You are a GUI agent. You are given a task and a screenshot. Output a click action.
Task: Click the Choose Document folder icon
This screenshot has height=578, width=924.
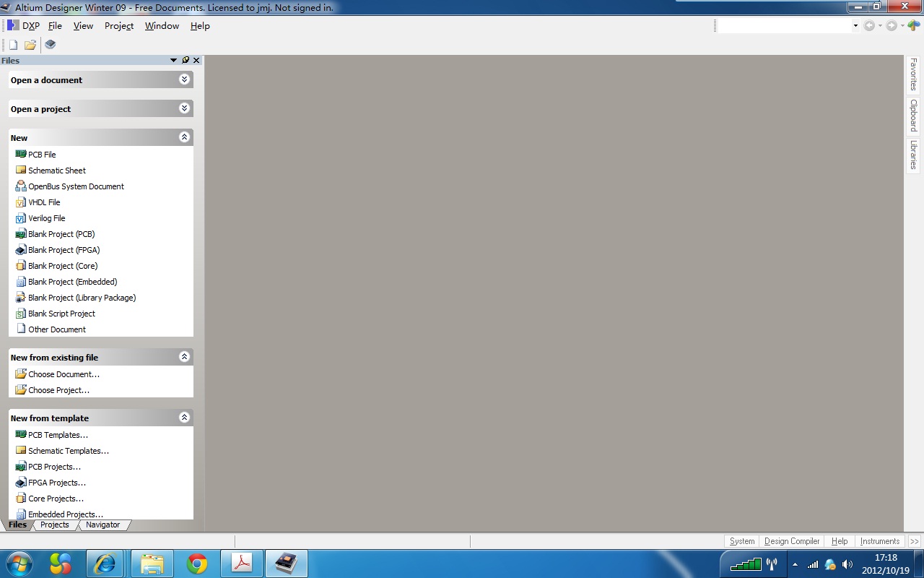21,374
